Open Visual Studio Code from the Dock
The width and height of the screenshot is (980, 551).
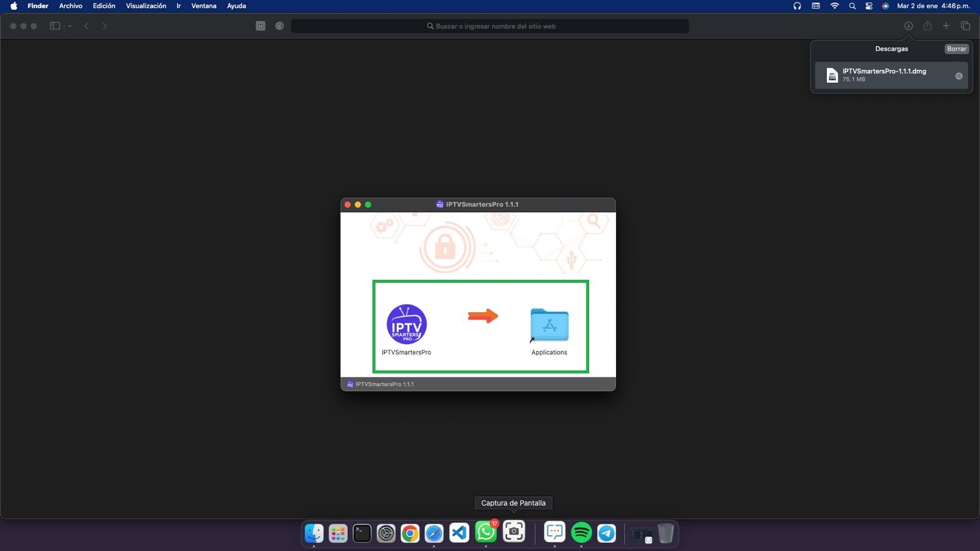pyautogui.click(x=459, y=533)
